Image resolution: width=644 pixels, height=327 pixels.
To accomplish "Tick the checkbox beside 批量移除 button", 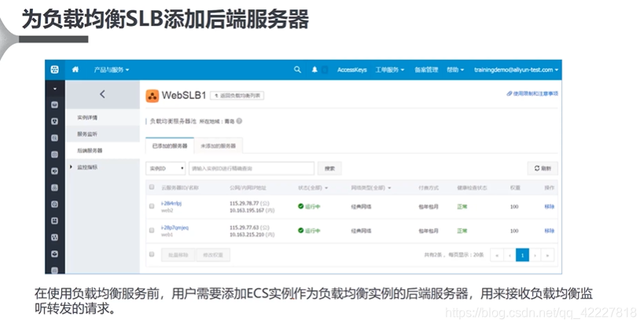I will [152, 255].
